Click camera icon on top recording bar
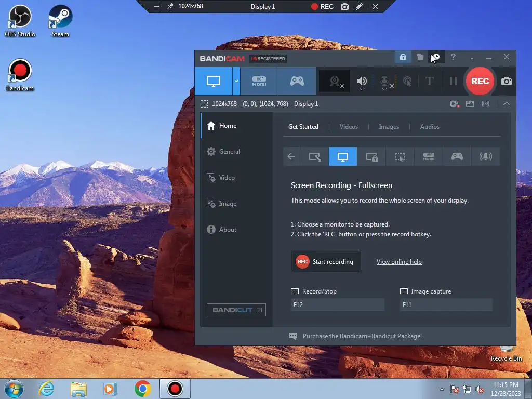The width and height of the screenshot is (532, 399). click(344, 6)
